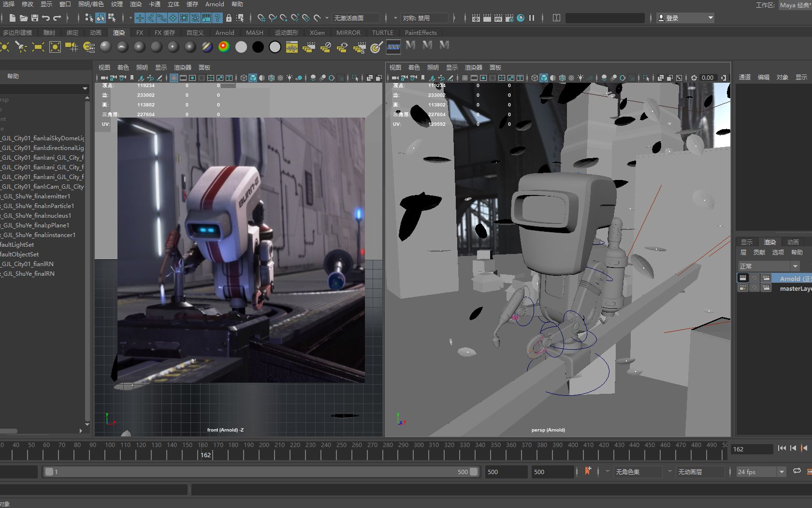Image resolution: width=812 pixels, height=508 pixels.
Task: Open the Maya 经典 workspace dropdown
Action: click(x=795, y=5)
